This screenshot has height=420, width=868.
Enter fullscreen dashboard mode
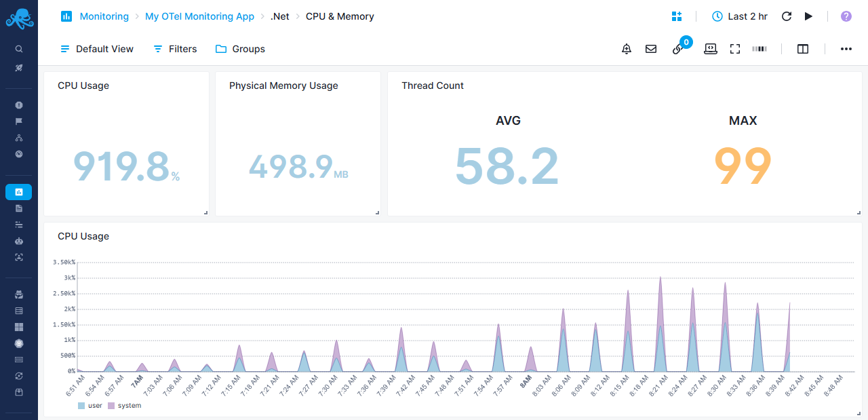click(735, 49)
